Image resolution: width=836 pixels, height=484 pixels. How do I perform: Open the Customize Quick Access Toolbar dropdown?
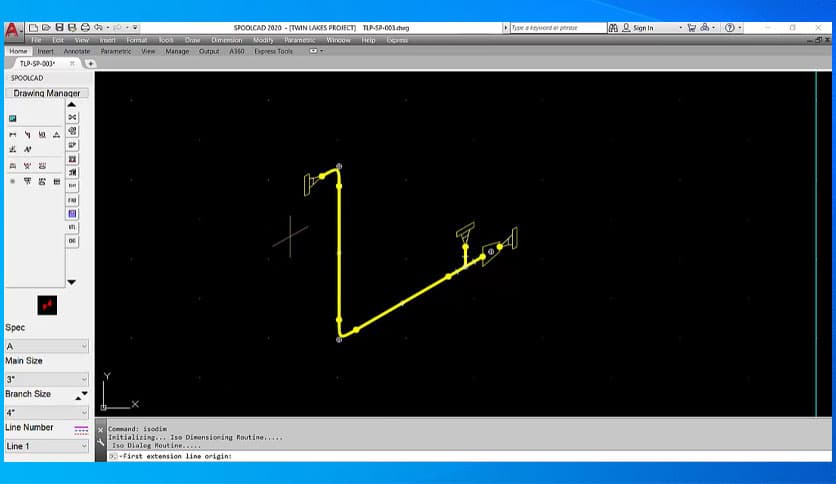click(x=135, y=28)
